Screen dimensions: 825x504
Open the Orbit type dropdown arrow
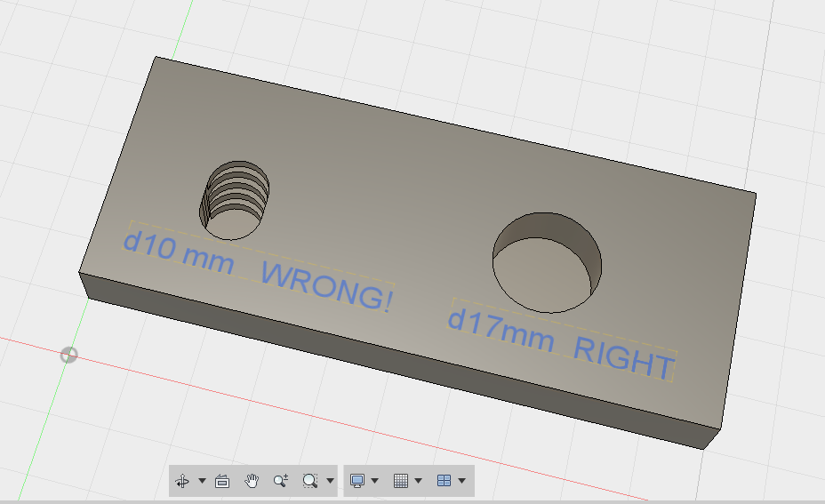point(202,481)
